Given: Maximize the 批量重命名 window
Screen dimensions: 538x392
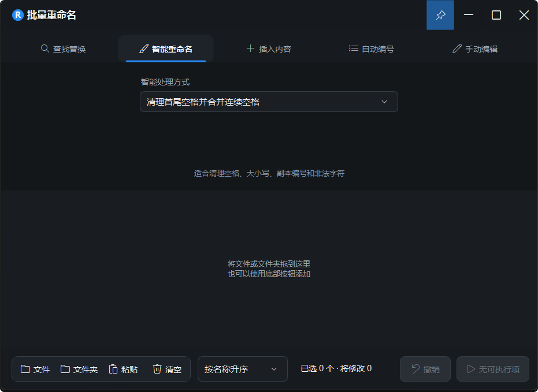Looking at the screenshot, I should click(496, 15).
